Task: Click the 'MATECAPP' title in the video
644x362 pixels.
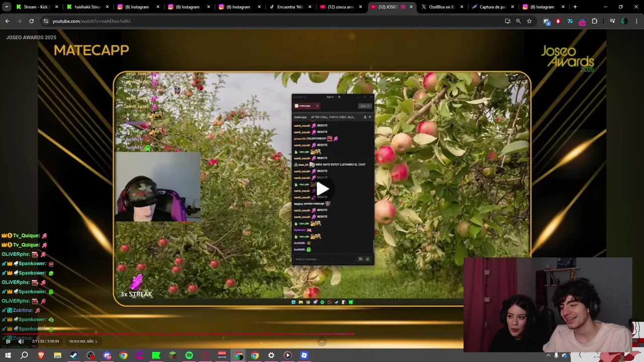Action: click(92, 50)
